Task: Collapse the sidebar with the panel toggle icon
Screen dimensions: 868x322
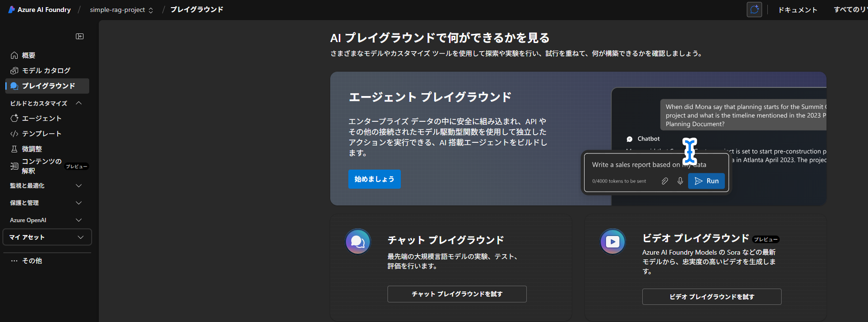Action: pyautogui.click(x=80, y=36)
